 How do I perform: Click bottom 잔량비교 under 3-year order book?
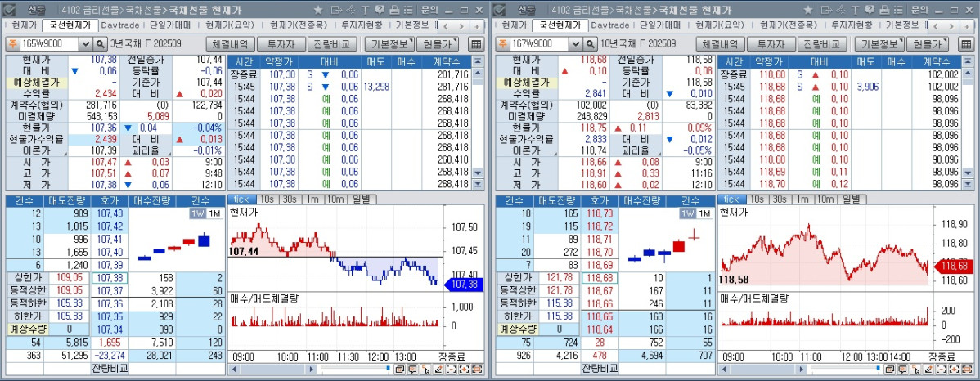tap(110, 369)
